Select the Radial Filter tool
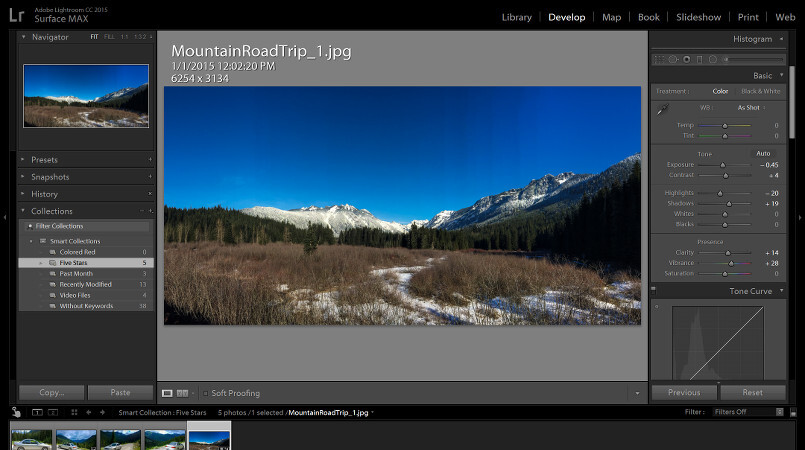Viewport: 805px width, 450px height. point(713,60)
